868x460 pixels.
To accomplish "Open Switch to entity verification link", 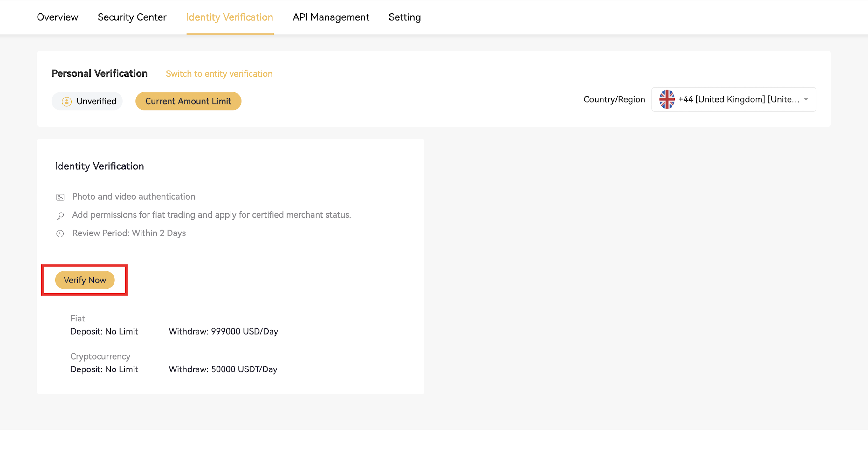I will 219,74.
